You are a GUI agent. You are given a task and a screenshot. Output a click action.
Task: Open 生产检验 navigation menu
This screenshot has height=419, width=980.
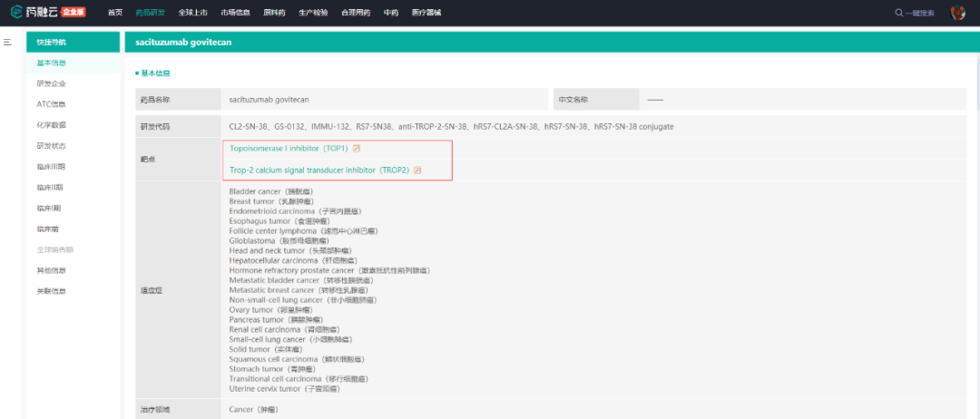tap(313, 13)
